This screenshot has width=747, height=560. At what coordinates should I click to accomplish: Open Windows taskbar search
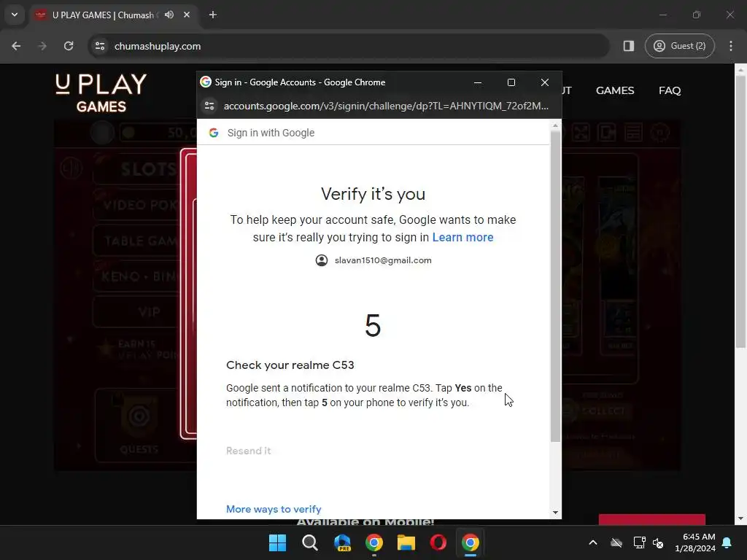pos(309,542)
